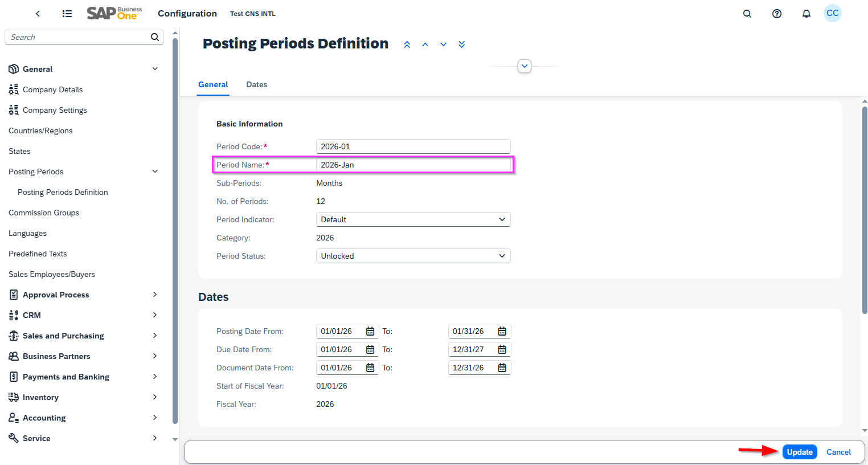Screen dimensions: 868x465
Task: Select the Company Details sidebar icon
Action: tap(13, 89)
